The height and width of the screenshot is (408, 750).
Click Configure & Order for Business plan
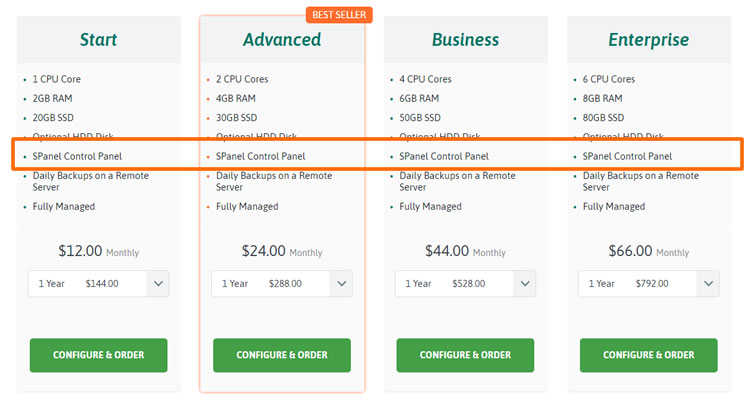(x=465, y=355)
